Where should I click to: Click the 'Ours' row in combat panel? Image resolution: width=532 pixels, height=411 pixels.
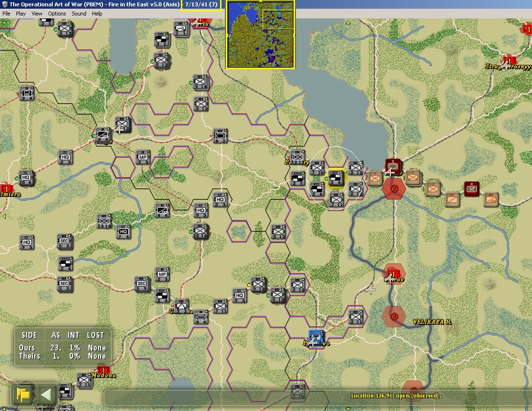(63, 348)
